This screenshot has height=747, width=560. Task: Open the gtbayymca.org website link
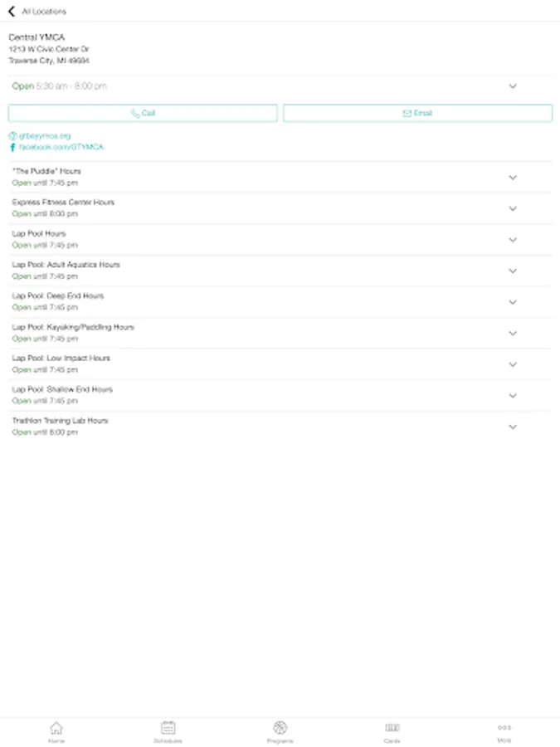(x=45, y=136)
